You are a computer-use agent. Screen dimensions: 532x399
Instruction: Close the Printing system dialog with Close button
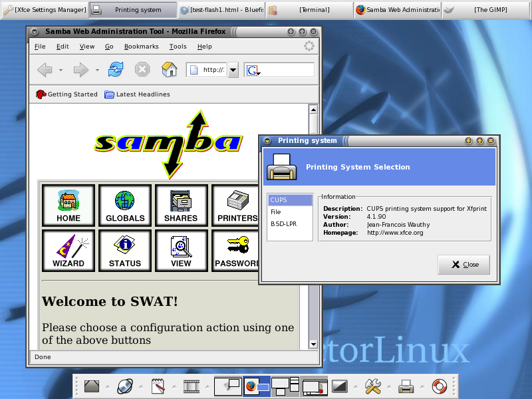point(464,264)
